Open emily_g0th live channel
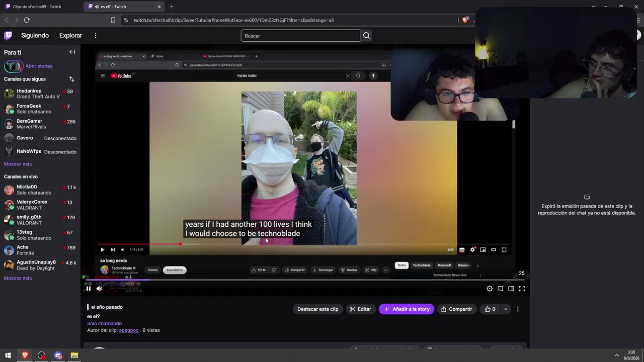The width and height of the screenshot is (644, 362). [x=40, y=220]
